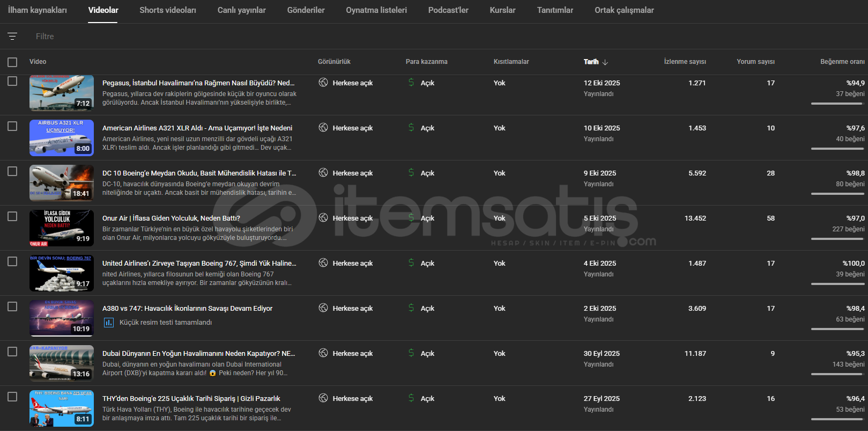Click monetization dollar icon for Dubai airport video
The height and width of the screenshot is (431, 868).
411,353
